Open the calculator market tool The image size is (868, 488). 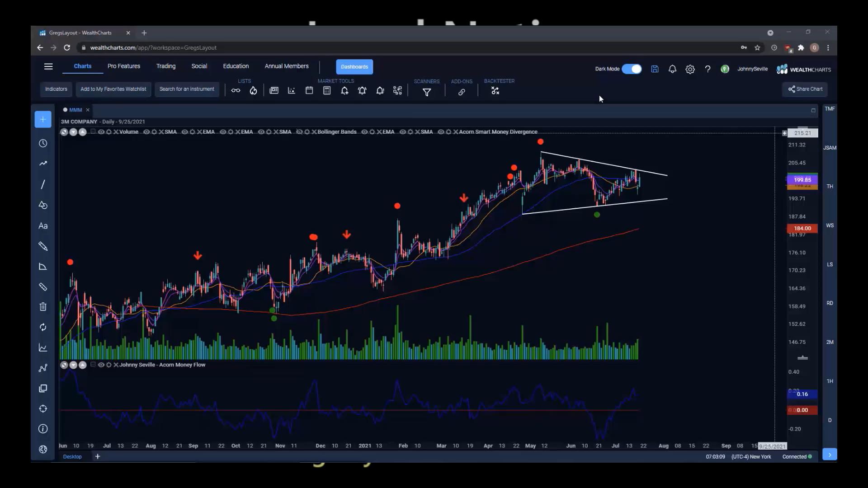[x=327, y=91]
